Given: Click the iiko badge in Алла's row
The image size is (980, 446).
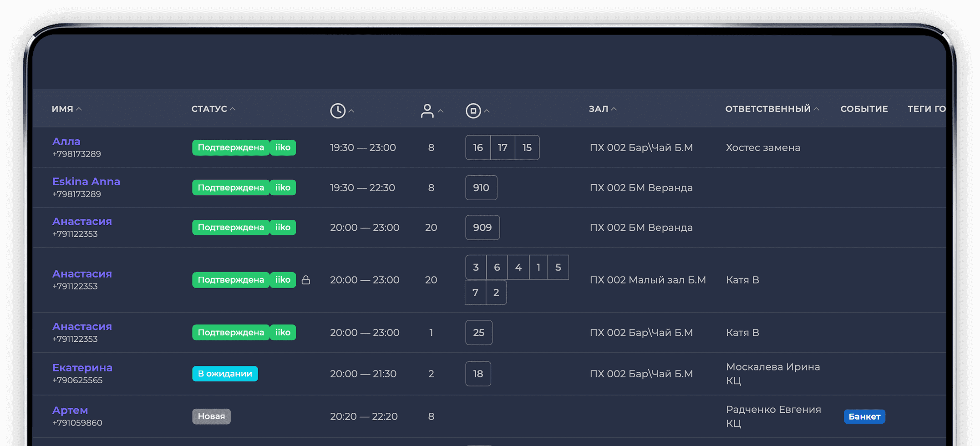Looking at the screenshot, I should click(x=283, y=147).
